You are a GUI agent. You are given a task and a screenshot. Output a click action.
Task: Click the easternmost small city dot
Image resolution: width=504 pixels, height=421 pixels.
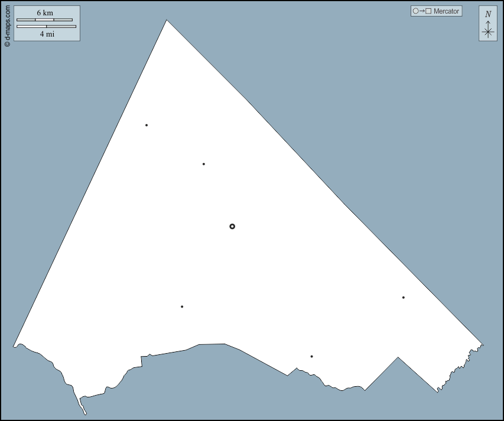(404, 298)
